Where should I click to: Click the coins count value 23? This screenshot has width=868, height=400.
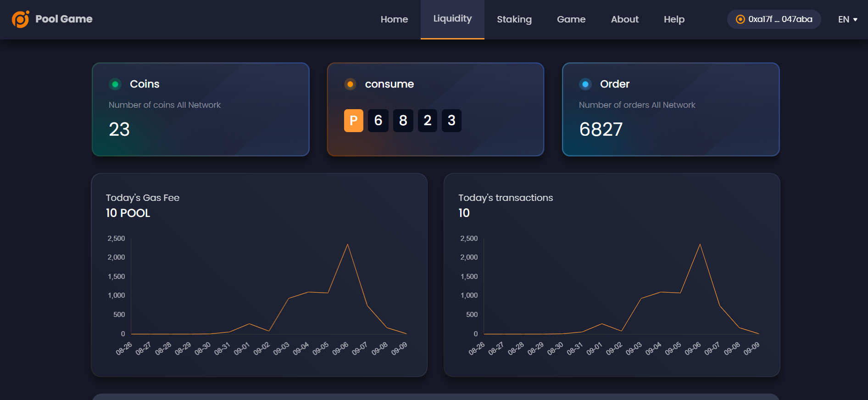(119, 129)
